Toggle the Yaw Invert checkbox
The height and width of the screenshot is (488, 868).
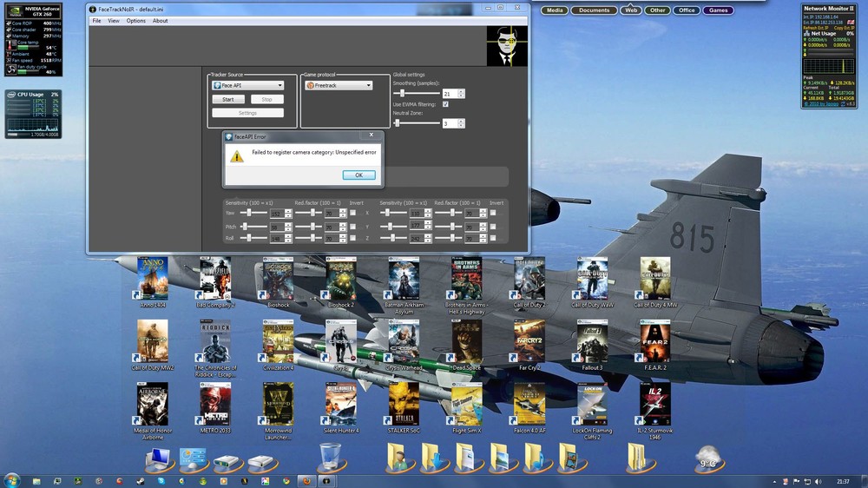point(352,213)
